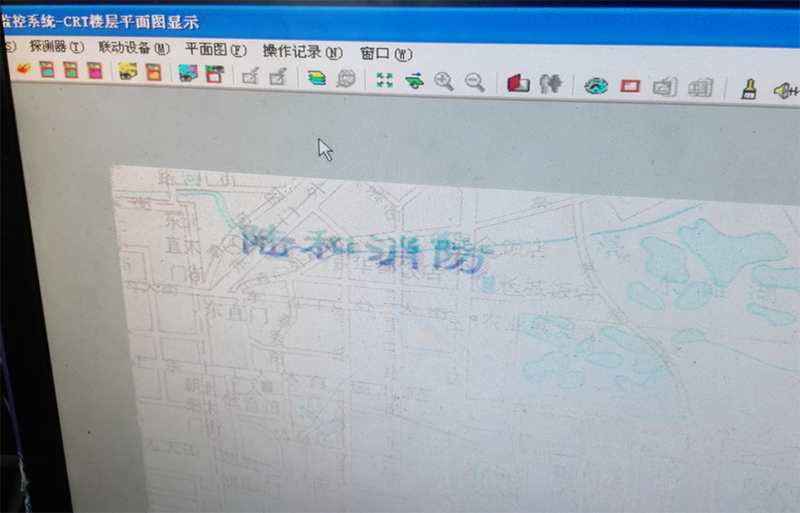800x513 pixels.
Task: Click the 陆和消防 title on map
Action: 365,250
